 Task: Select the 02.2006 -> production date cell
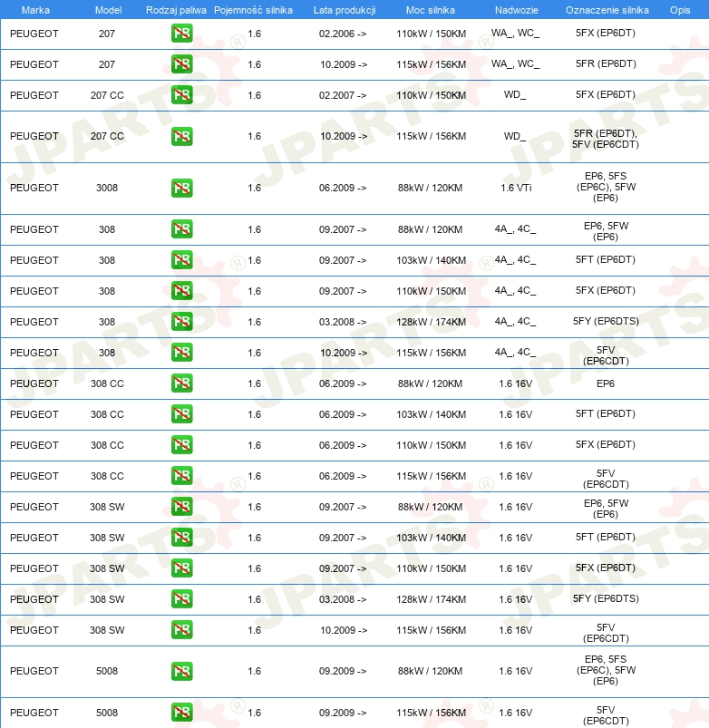point(343,34)
